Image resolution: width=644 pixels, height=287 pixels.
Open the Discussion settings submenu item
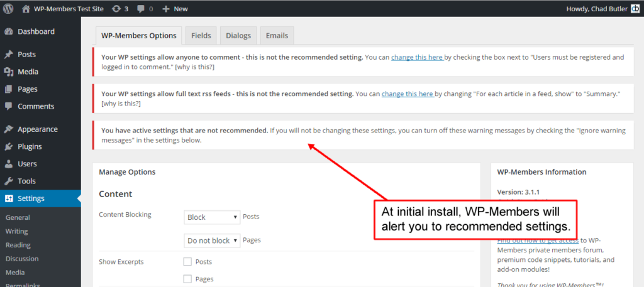click(22, 259)
